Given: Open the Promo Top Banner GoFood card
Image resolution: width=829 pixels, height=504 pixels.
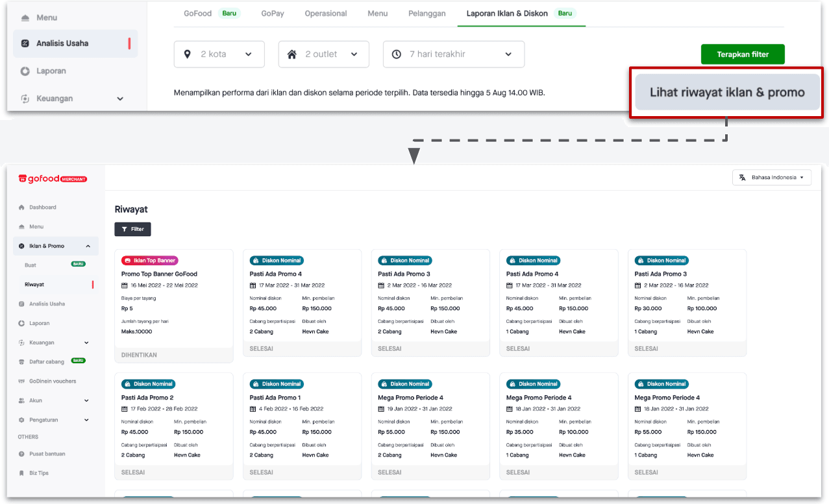Looking at the screenshot, I should [173, 305].
